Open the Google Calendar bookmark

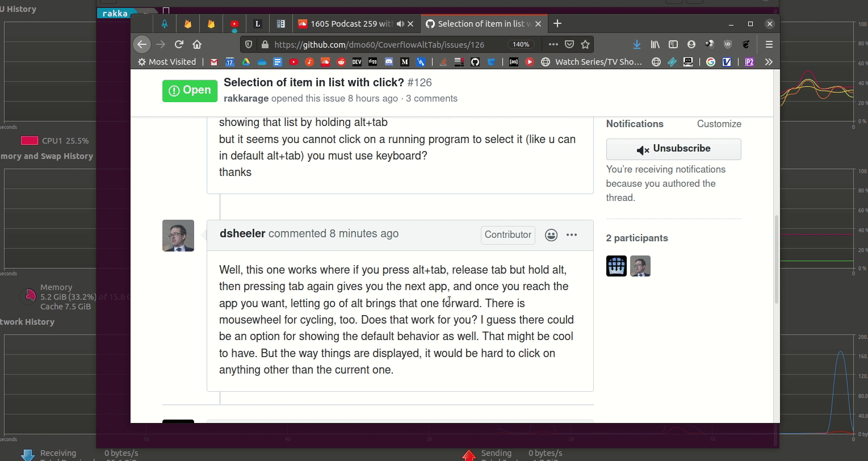(x=230, y=62)
